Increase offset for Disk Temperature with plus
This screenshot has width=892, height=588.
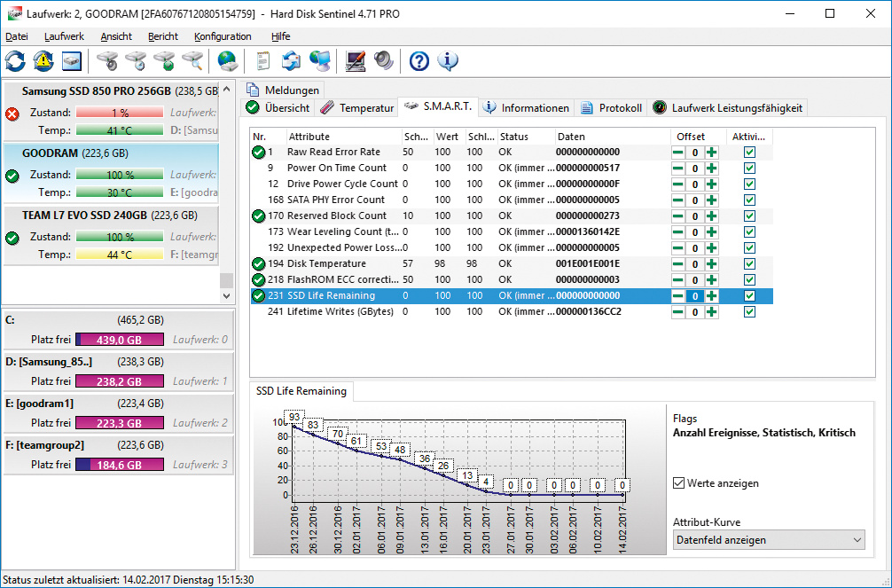point(711,264)
